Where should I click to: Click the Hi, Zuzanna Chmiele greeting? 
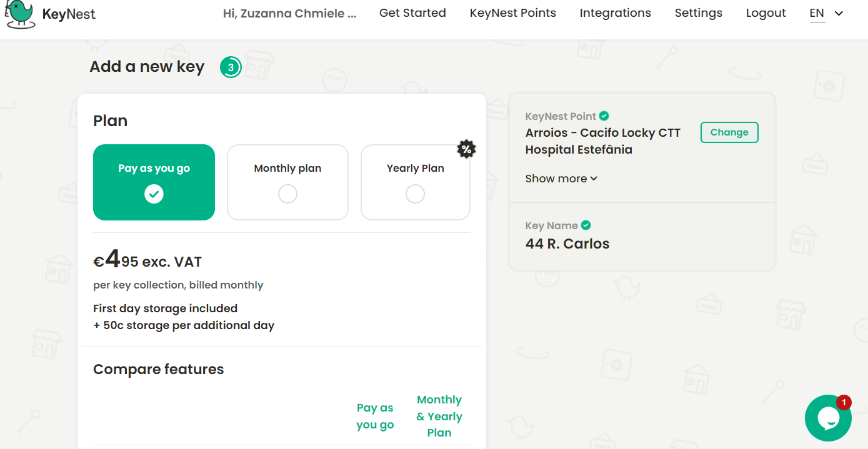pyautogui.click(x=290, y=13)
